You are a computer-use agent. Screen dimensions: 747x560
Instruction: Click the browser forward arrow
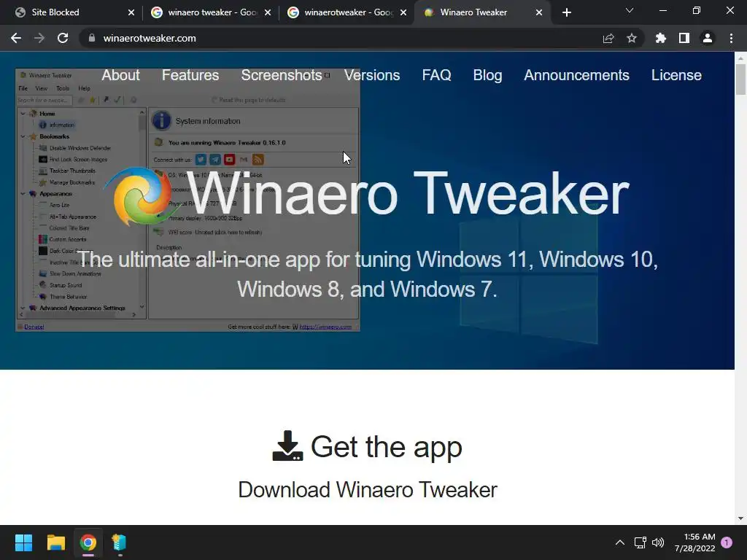pyautogui.click(x=39, y=38)
